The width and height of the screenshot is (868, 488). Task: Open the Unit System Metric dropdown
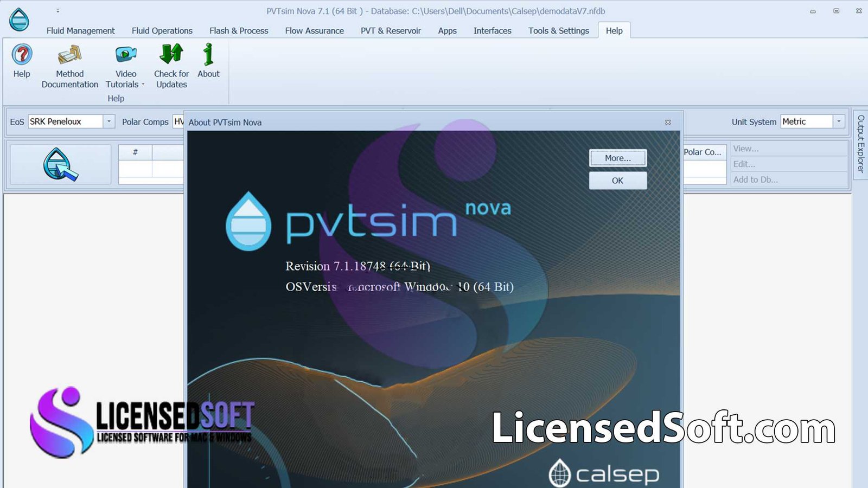pyautogui.click(x=839, y=121)
